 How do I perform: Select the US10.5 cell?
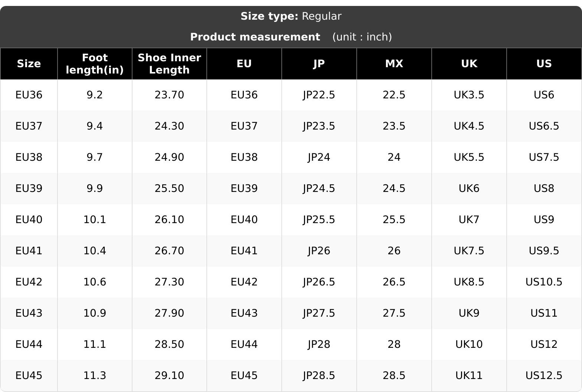point(544,282)
